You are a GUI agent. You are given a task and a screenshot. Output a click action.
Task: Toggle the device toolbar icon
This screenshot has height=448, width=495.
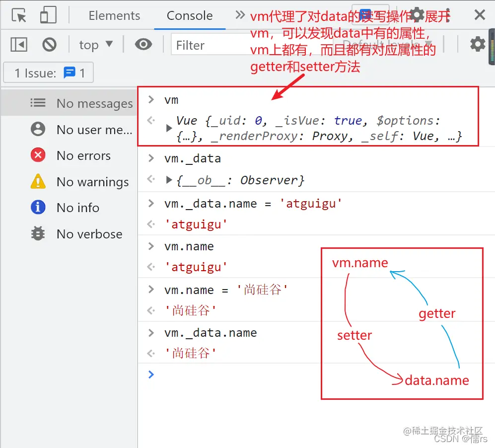48,15
